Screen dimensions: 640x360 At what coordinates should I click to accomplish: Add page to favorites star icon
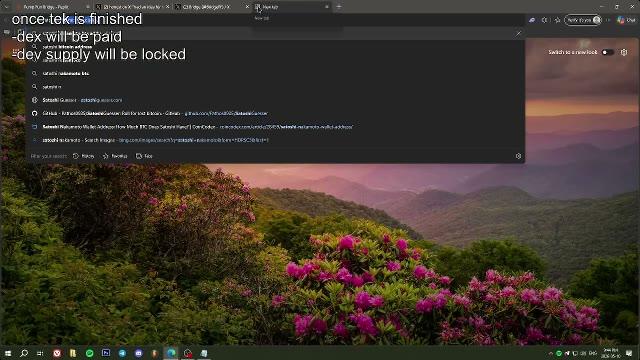558,20
